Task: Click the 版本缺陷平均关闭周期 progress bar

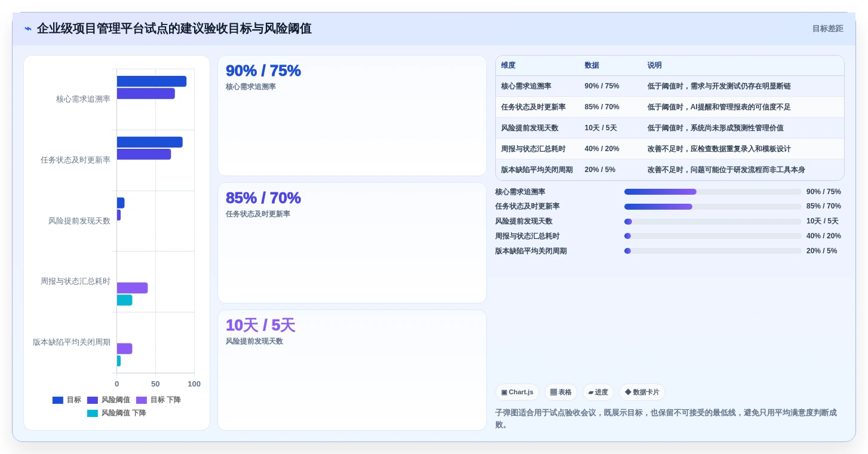Action: click(x=713, y=251)
